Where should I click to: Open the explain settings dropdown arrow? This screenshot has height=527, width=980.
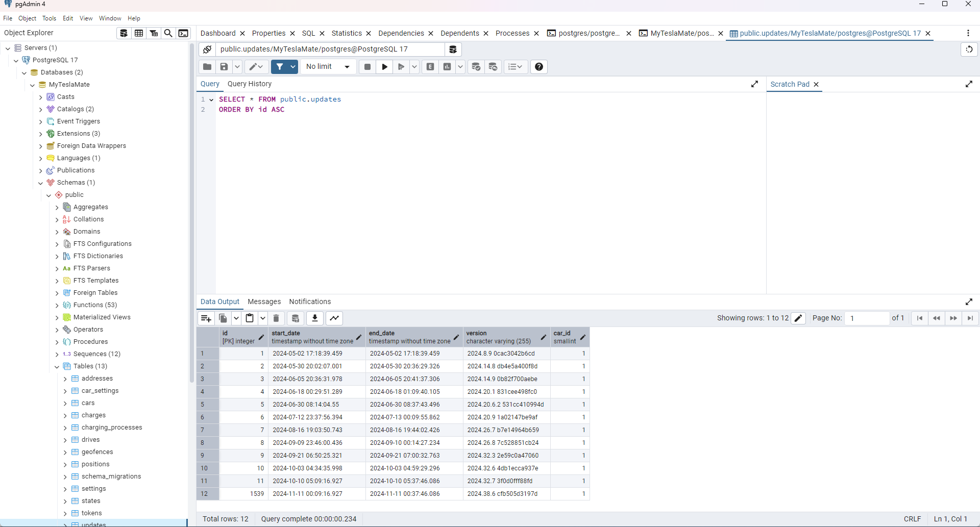click(x=460, y=67)
